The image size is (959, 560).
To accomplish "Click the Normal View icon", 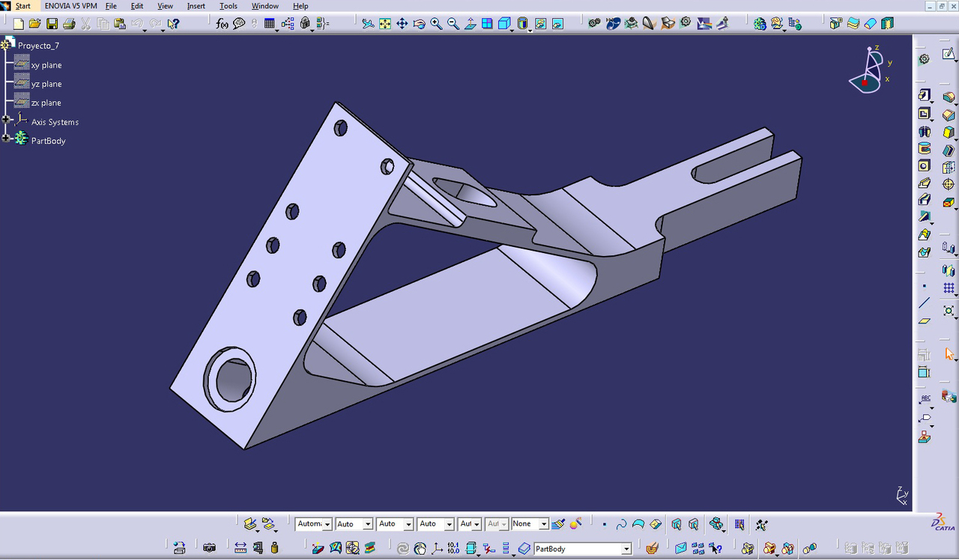I will [471, 24].
